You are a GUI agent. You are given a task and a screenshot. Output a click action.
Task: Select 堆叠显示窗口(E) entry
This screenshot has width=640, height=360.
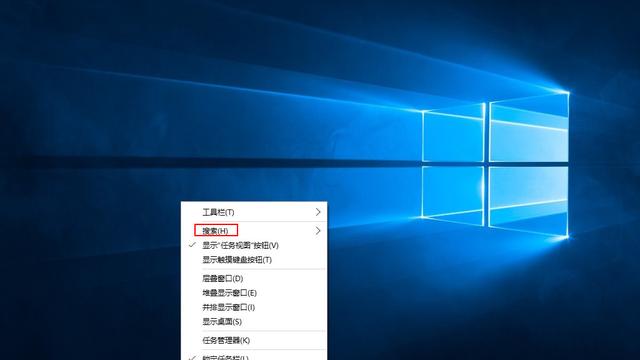click(254, 293)
